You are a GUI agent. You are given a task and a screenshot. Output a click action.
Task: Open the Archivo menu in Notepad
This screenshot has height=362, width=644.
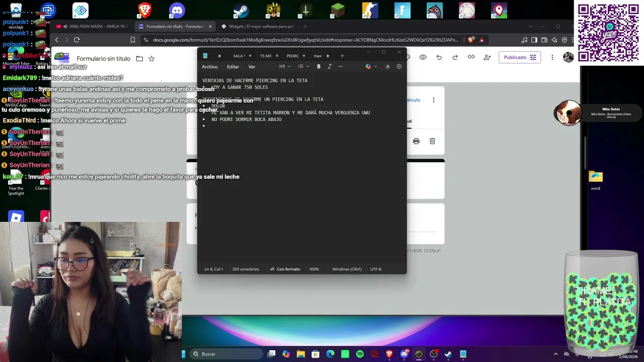coord(210,66)
